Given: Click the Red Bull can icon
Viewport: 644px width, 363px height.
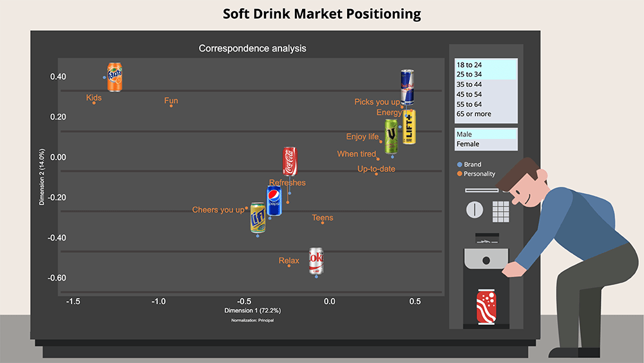Looking at the screenshot, I should (x=407, y=86).
